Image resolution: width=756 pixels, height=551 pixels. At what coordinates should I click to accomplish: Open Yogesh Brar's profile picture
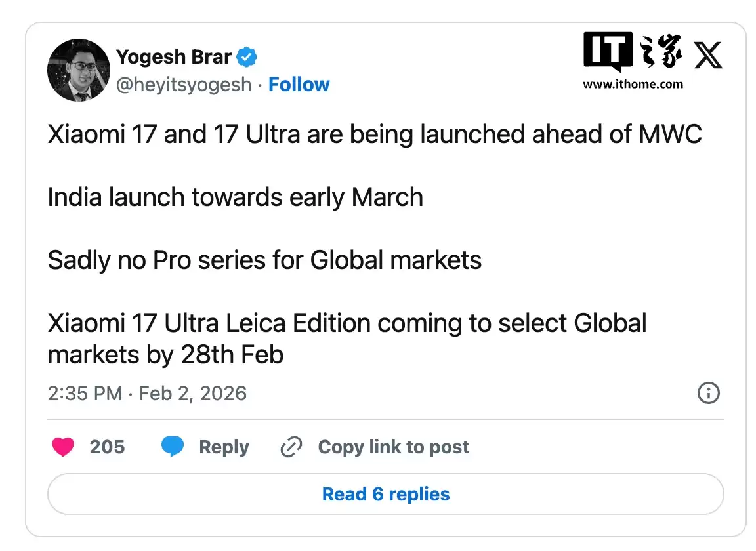point(79,70)
